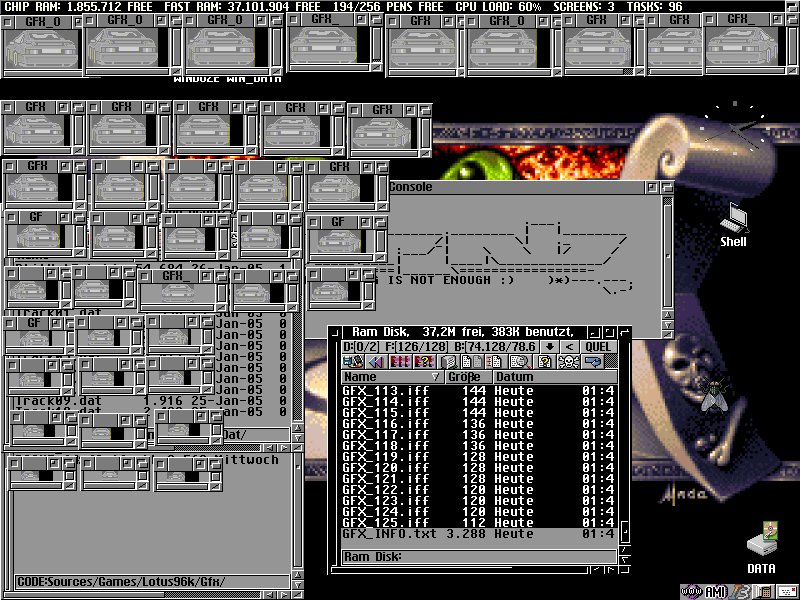Image resolution: width=800 pixels, height=600 pixels.
Task: Open the calculator dock icon
Action: pyautogui.click(x=764, y=591)
